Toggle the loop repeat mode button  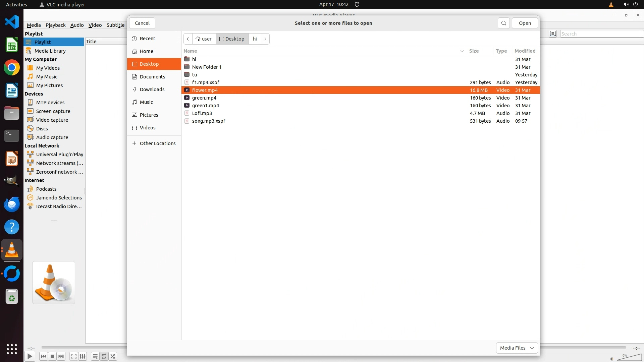pyautogui.click(x=104, y=356)
